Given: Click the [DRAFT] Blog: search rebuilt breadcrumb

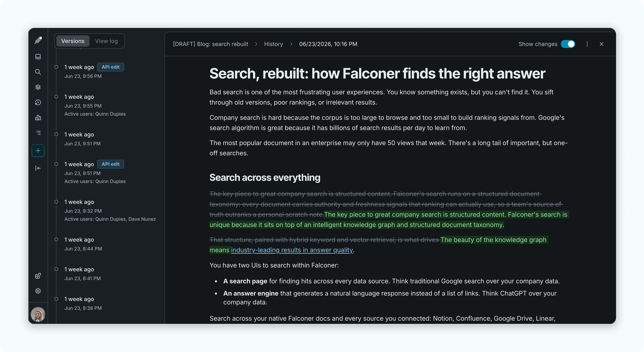Looking at the screenshot, I should coord(211,44).
